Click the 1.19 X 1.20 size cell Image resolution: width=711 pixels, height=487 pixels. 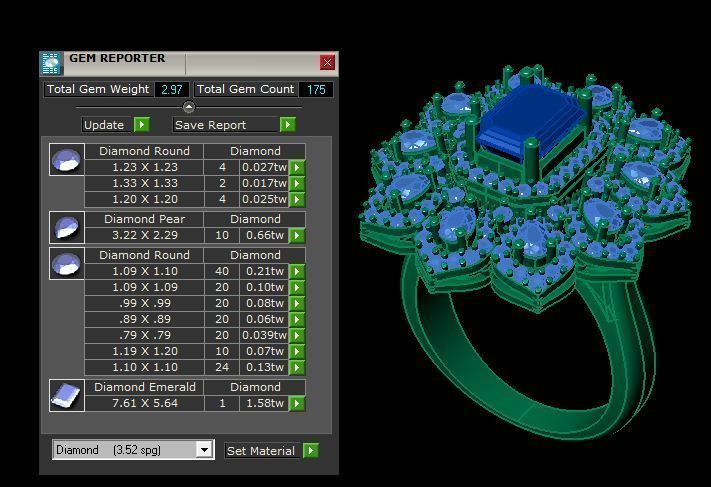click(x=144, y=351)
